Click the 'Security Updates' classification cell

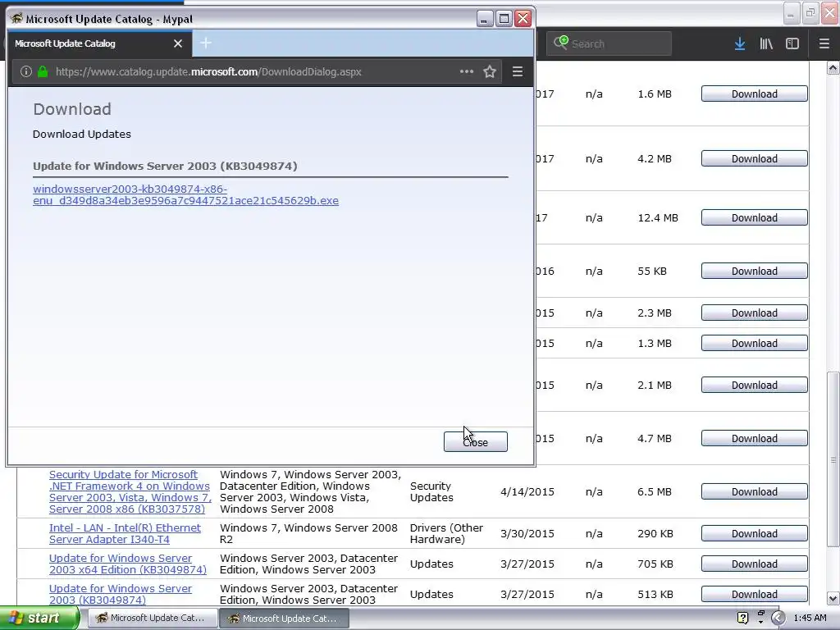pyautogui.click(x=431, y=492)
